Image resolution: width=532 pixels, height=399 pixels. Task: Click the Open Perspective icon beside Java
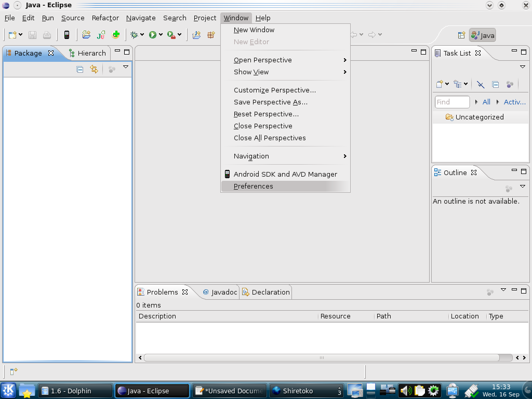coord(461,35)
